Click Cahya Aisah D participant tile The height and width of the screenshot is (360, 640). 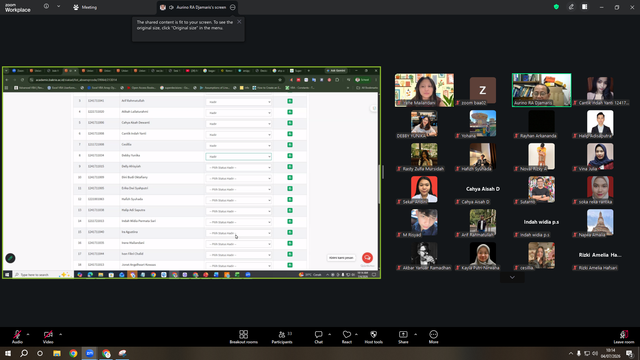pyautogui.click(x=483, y=189)
